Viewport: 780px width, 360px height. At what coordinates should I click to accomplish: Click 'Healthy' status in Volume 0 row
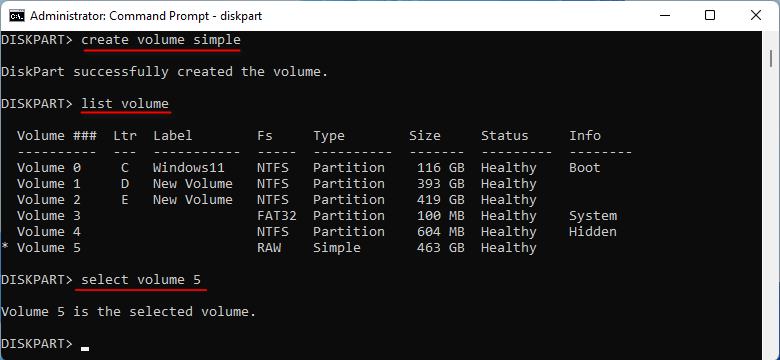[x=508, y=168]
